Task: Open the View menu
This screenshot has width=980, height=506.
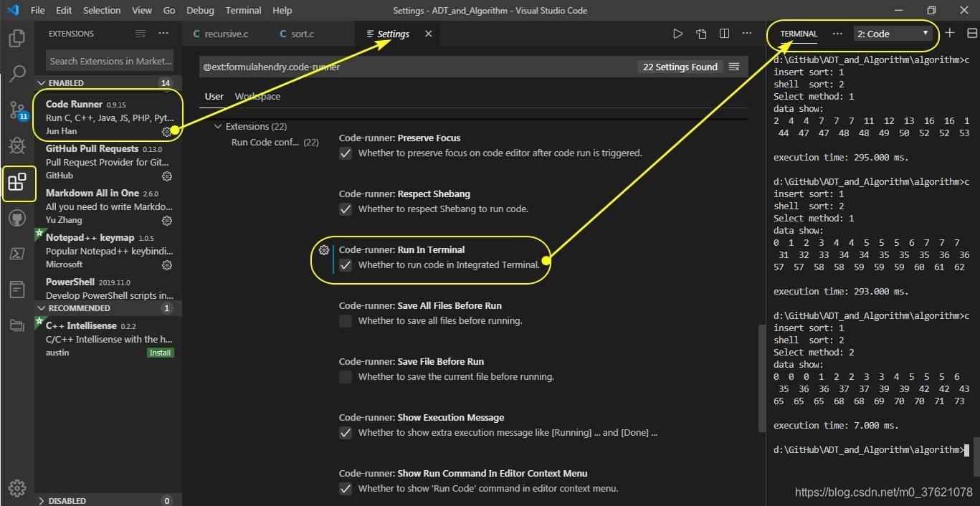Action: click(x=142, y=10)
